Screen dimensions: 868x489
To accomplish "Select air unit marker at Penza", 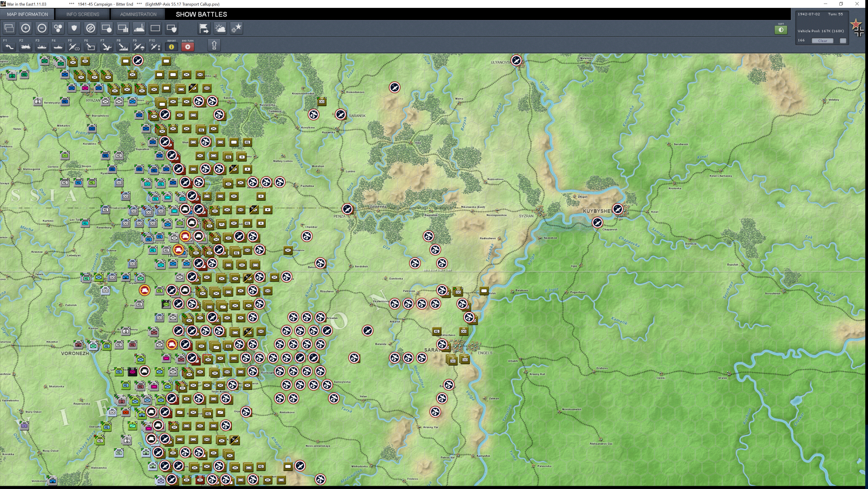I will (347, 209).
